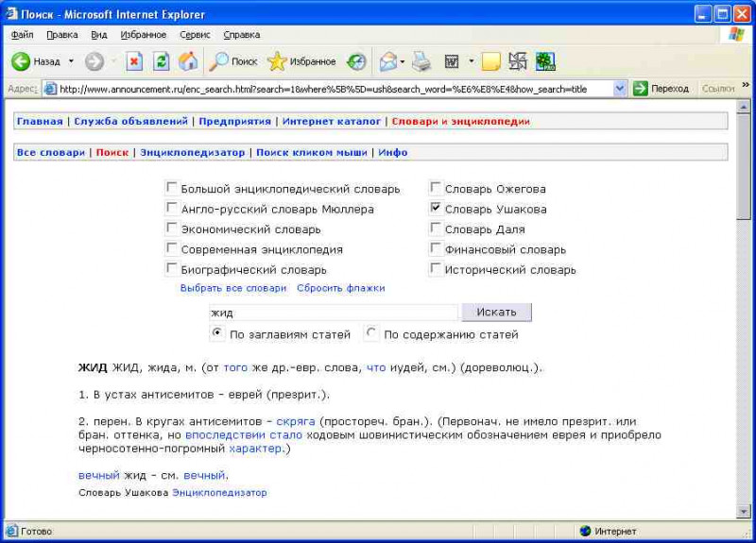756x543 pixels.
Task: Click the black-and-white pattern toolbar icon
Action: 518,61
